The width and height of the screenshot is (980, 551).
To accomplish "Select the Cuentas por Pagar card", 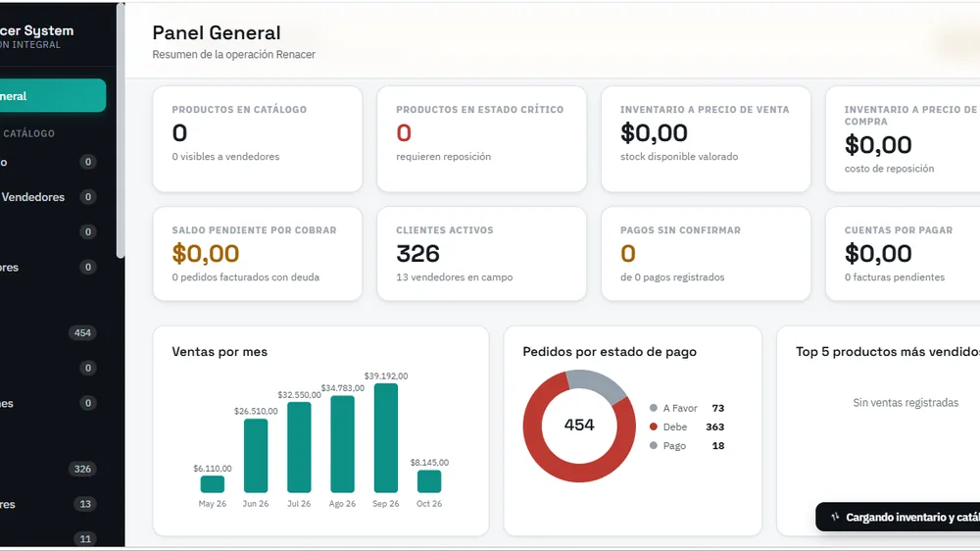I will point(903,254).
